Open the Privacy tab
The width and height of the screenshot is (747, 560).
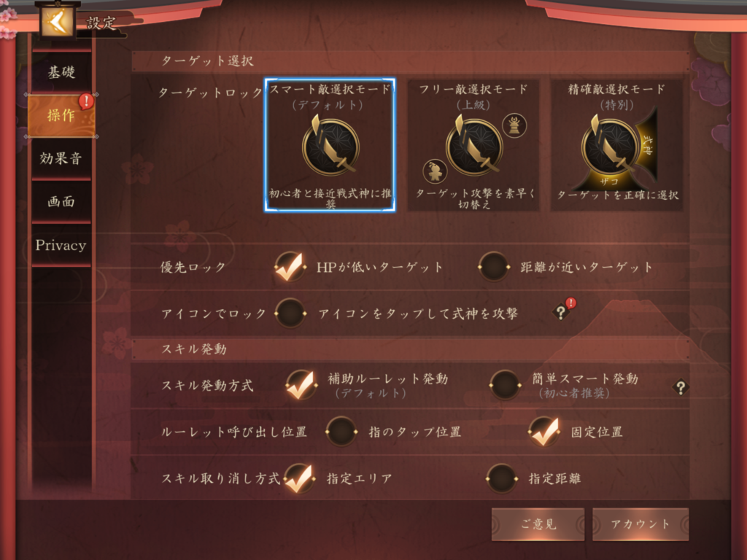(61, 245)
